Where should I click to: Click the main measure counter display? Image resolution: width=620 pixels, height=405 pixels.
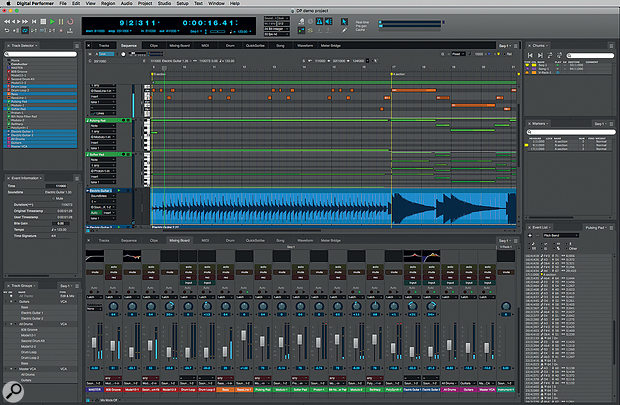click(139, 23)
